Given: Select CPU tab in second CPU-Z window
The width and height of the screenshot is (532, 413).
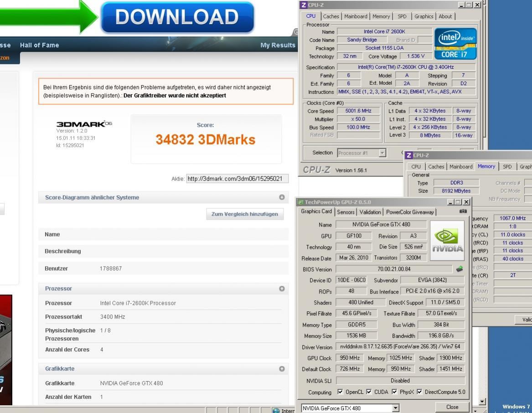Looking at the screenshot, I should click(416, 167).
